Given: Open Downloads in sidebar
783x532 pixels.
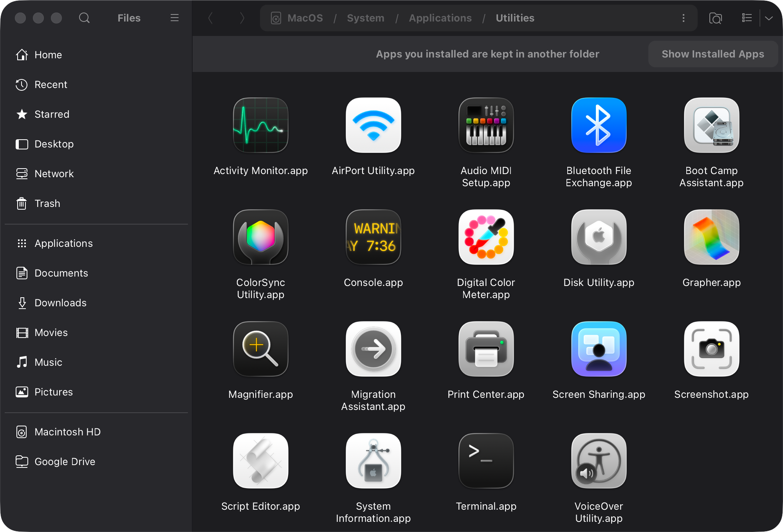Looking at the screenshot, I should point(96,303).
